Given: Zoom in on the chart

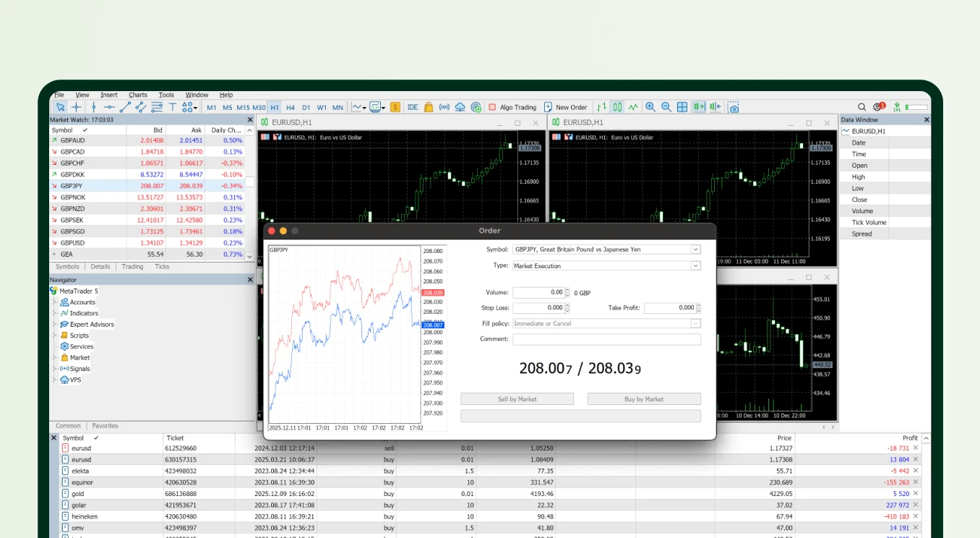Looking at the screenshot, I should point(650,106).
